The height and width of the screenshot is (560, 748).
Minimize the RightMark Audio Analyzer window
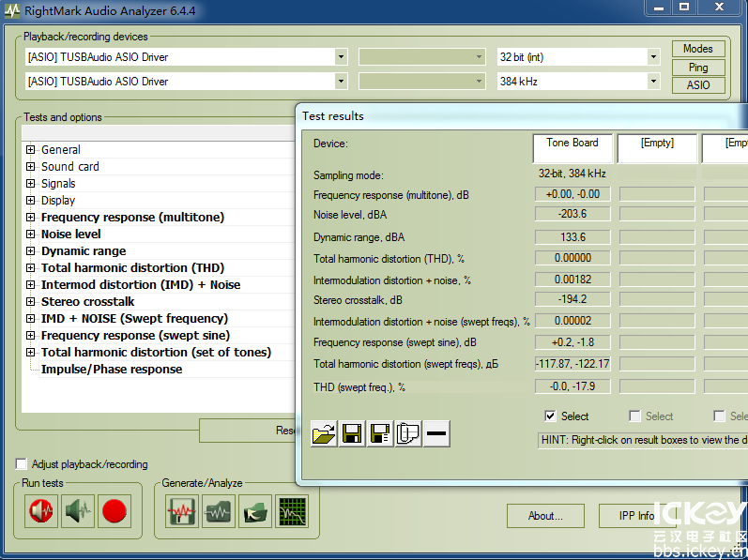tap(659, 8)
